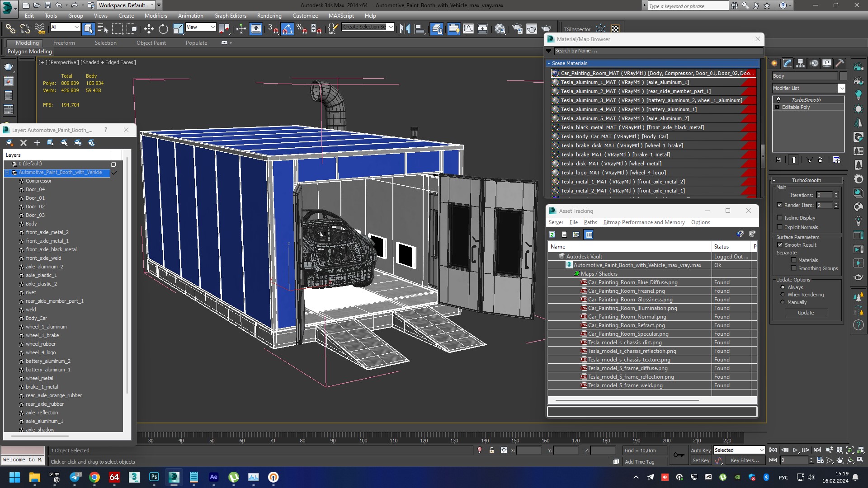The width and height of the screenshot is (868, 488).
Task: Click the Key Filters button
Action: 744,460
